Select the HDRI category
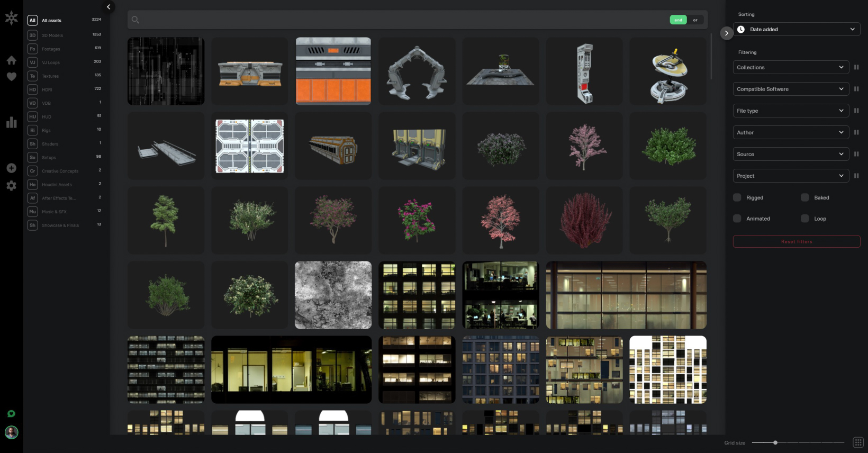The width and height of the screenshot is (868, 453). coord(64,89)
